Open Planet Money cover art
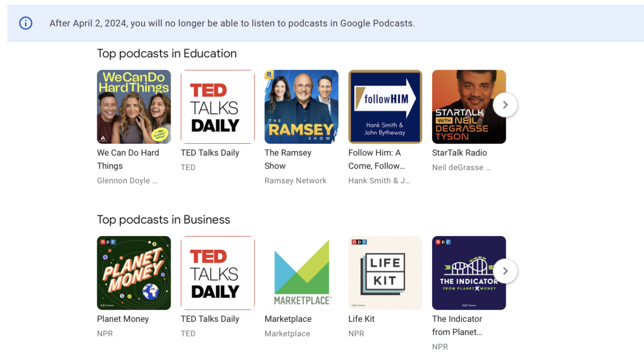The height and width of the screenshot is (362, 644). (x=134, y=273)
